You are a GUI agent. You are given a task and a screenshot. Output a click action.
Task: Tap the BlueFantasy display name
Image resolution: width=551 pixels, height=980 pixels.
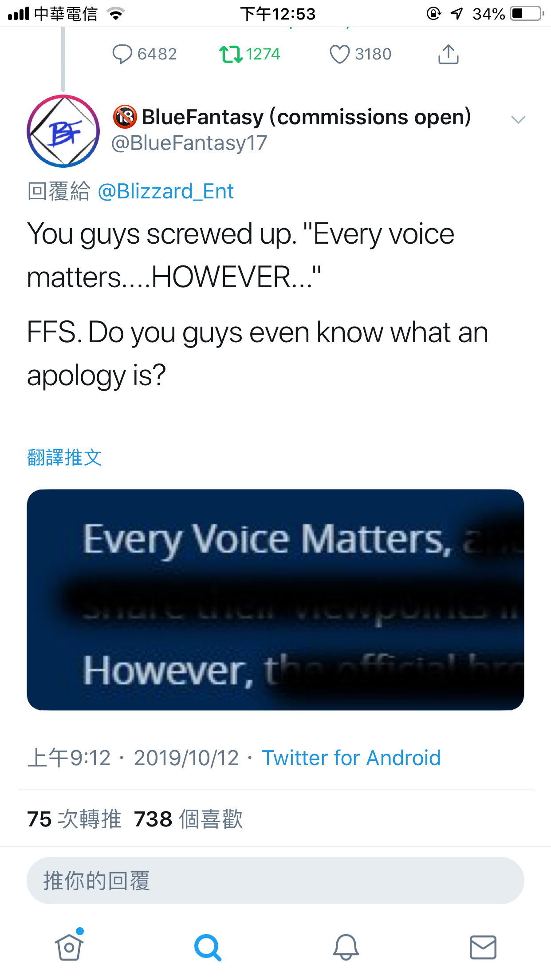(x=306, y=117)
